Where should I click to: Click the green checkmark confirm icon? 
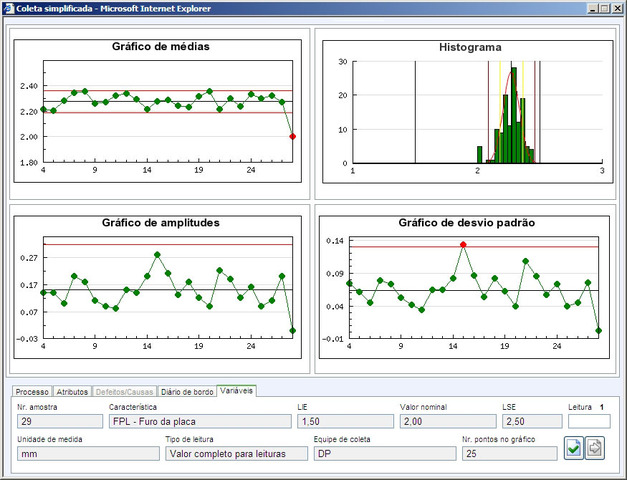(x=573, y=448)
